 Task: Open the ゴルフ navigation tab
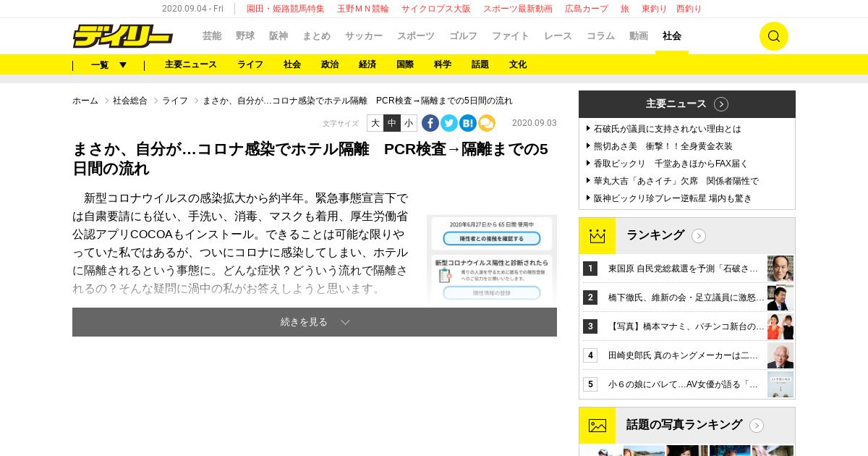463,36
